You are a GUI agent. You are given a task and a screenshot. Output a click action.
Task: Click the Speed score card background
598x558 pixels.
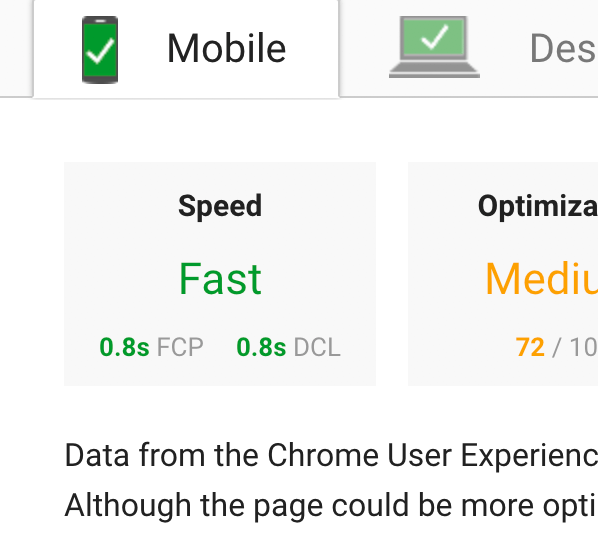(x=220, y=274)
